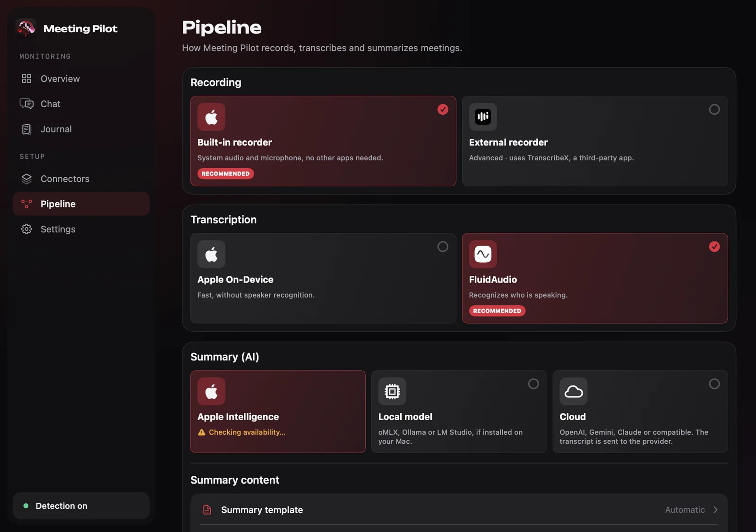Select the Local model radio button
Image resolution: width=756 pixels, height=532 pixels.
(x=533, y=384)
